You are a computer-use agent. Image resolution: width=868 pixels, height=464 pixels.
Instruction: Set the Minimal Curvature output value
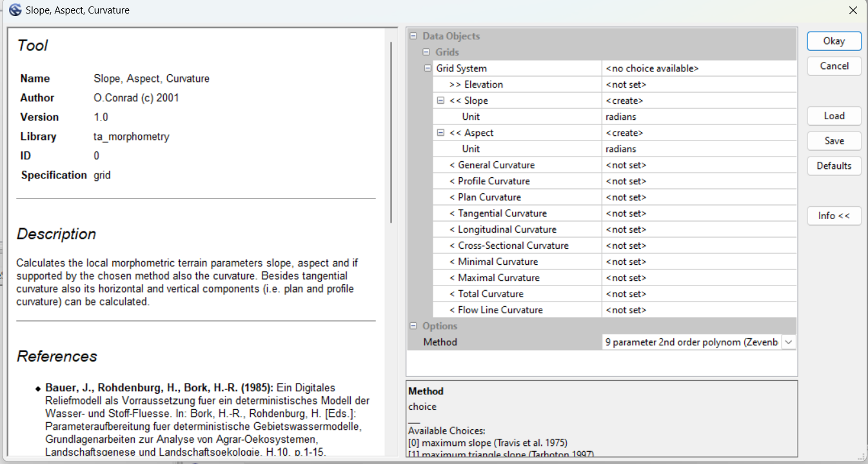point(699,262)
